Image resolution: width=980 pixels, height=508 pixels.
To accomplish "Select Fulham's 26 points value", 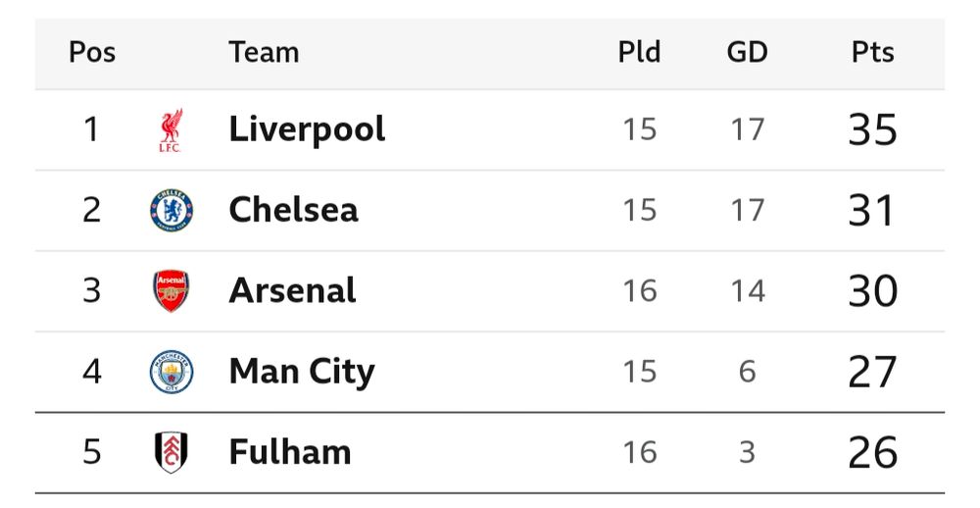I will (873, 452).
